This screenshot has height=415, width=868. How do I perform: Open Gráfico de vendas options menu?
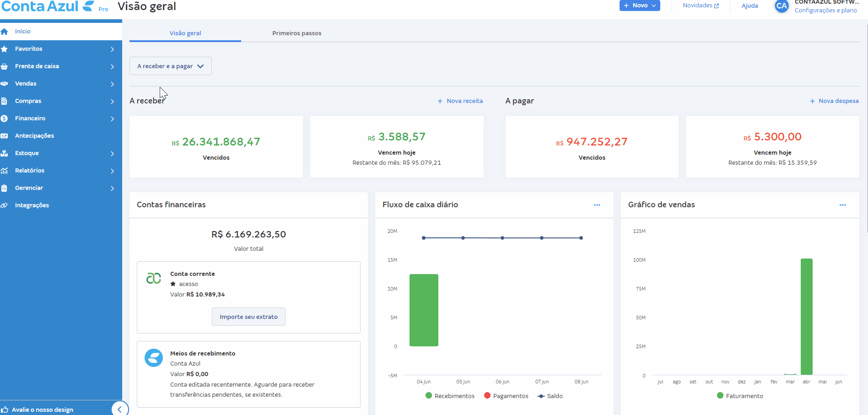tap(842, 205)
